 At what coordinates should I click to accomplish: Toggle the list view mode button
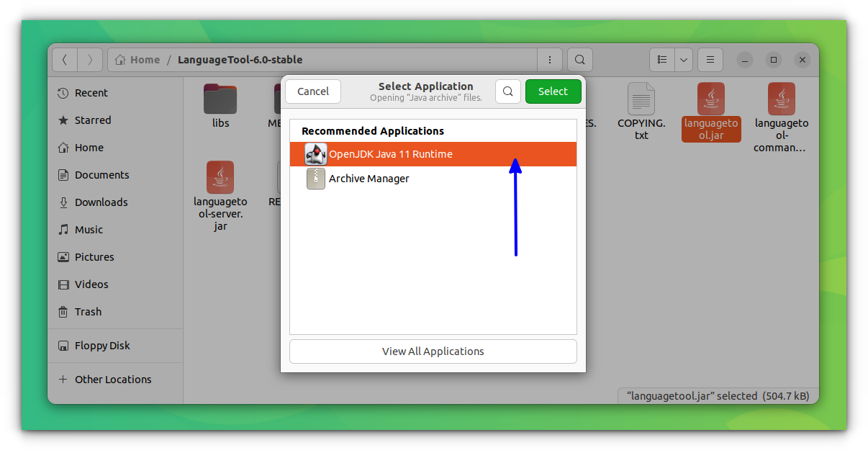pyautogui.click(x=661, y=60)
